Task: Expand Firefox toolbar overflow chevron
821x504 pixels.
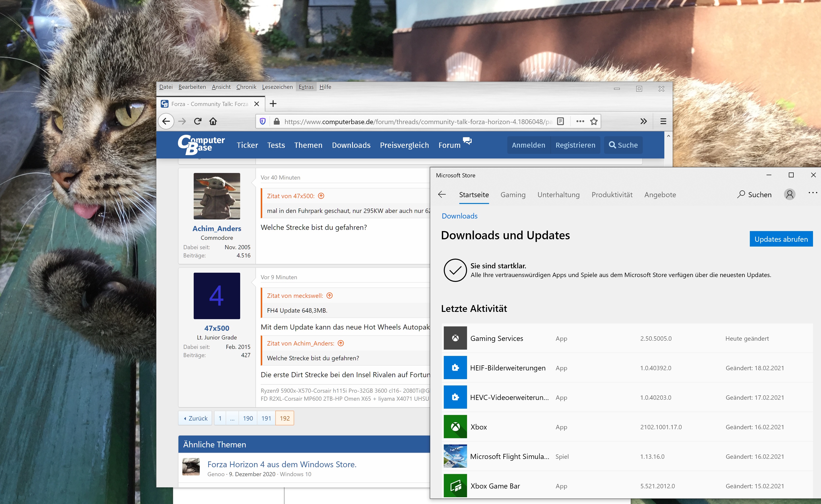Action: [x=644, y=121]
